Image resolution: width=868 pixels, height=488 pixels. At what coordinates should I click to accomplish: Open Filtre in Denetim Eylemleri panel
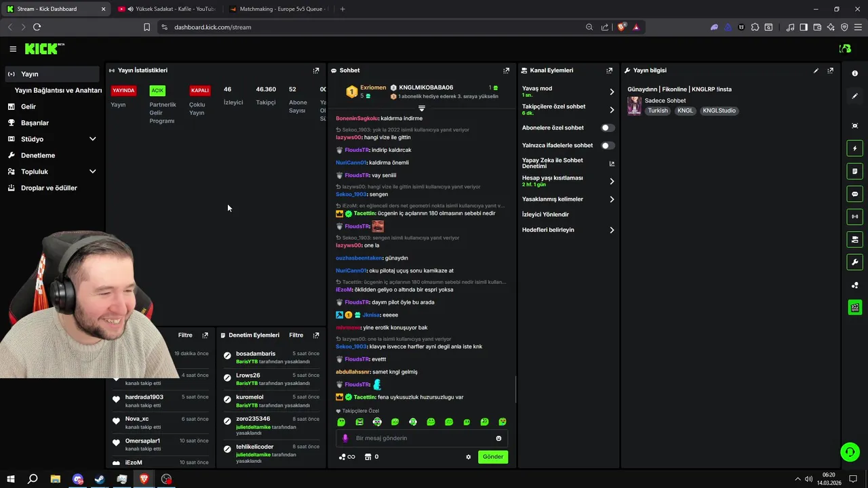coord(296,335)
